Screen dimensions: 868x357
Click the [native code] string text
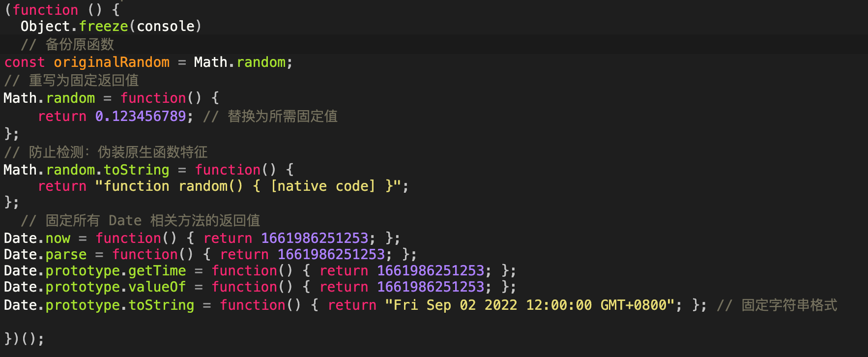322,186
